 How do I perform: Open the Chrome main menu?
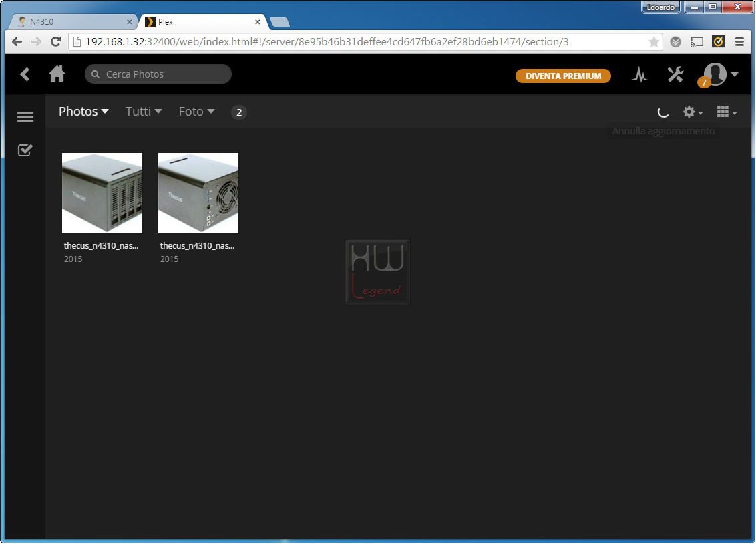pyautogui.click(x=739, y=42)
